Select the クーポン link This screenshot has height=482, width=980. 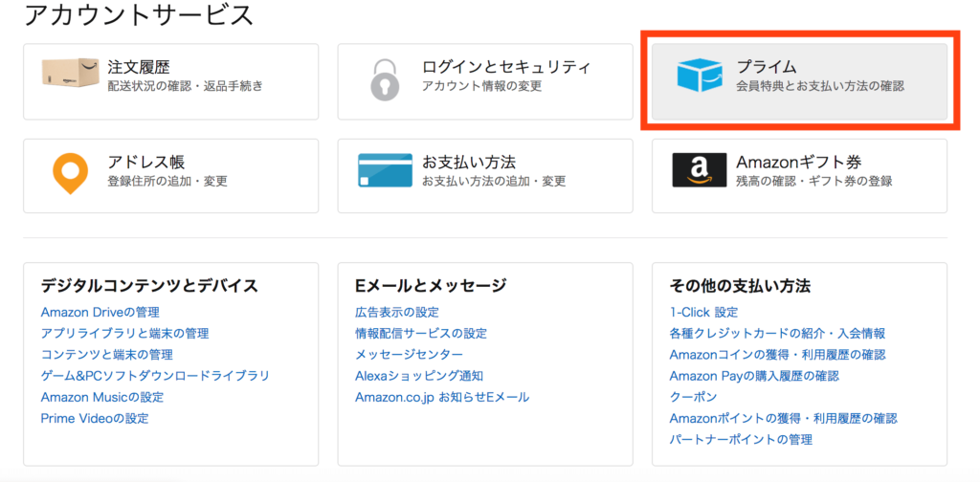coord(693,397)
